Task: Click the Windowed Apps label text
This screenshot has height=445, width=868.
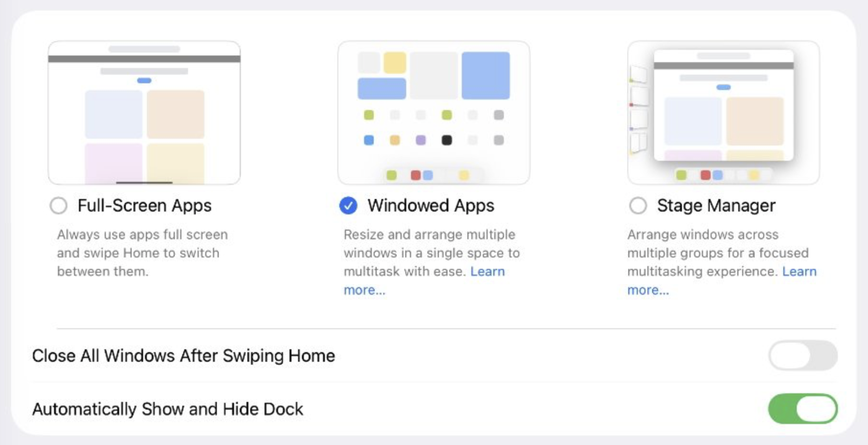Action: tap(431, 206)
